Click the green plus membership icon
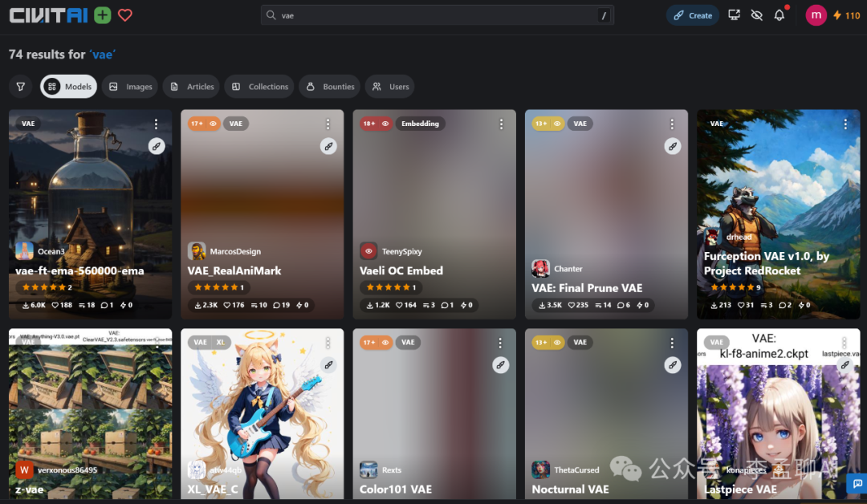The height and width of the screenshot is (504, 867). [102, 15]
